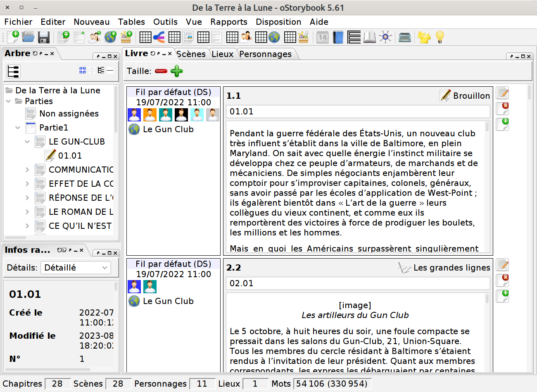The image size is (537, 392).
Task: Save the project with floppy icon
Action: click(x=44, y=37)
